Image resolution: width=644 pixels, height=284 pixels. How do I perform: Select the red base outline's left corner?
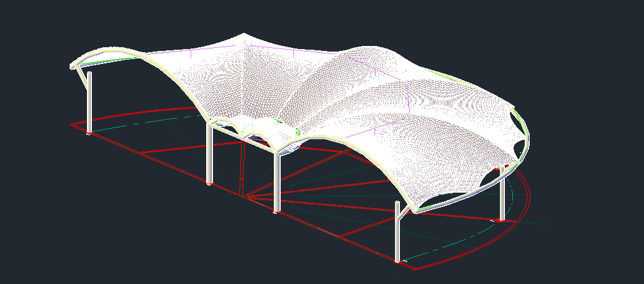[x=71, y=124]
